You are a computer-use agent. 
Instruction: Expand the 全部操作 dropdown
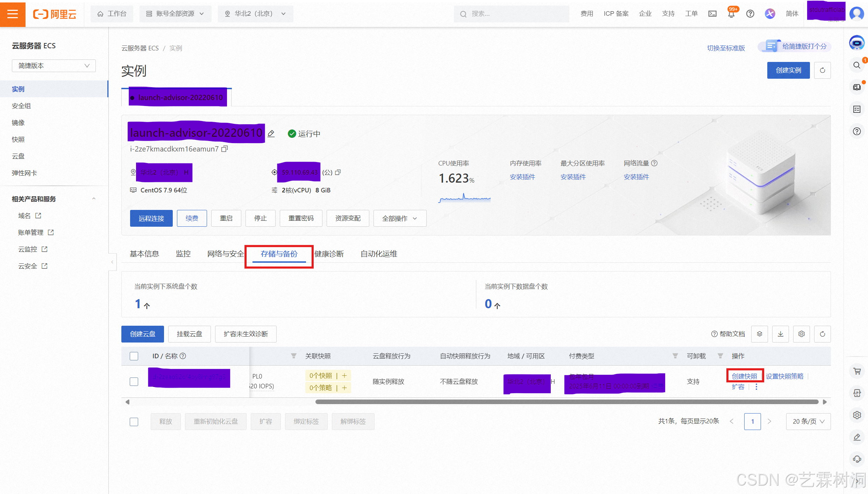(400, 218)
